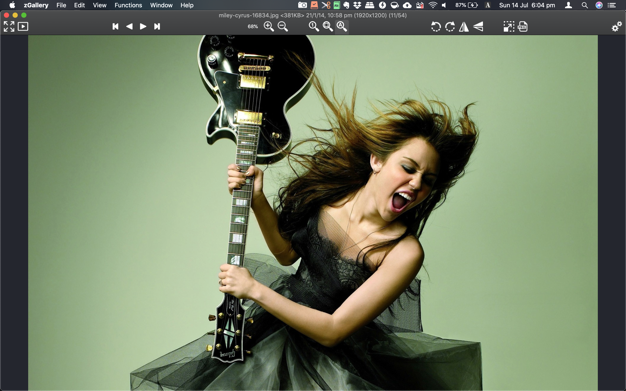Rotate the image counterclockwise

click(x=436, y=27)
